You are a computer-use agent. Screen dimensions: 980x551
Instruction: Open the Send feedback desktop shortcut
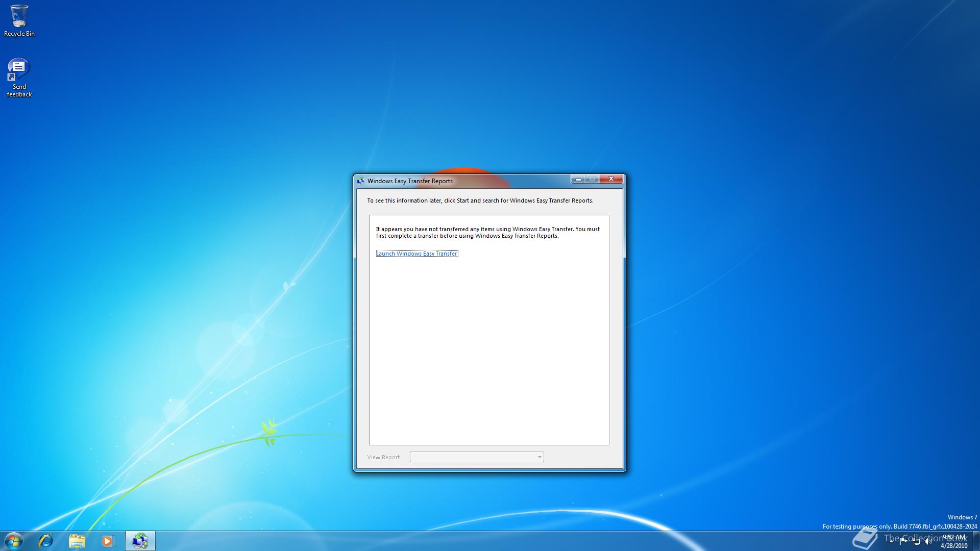(19, 78)
